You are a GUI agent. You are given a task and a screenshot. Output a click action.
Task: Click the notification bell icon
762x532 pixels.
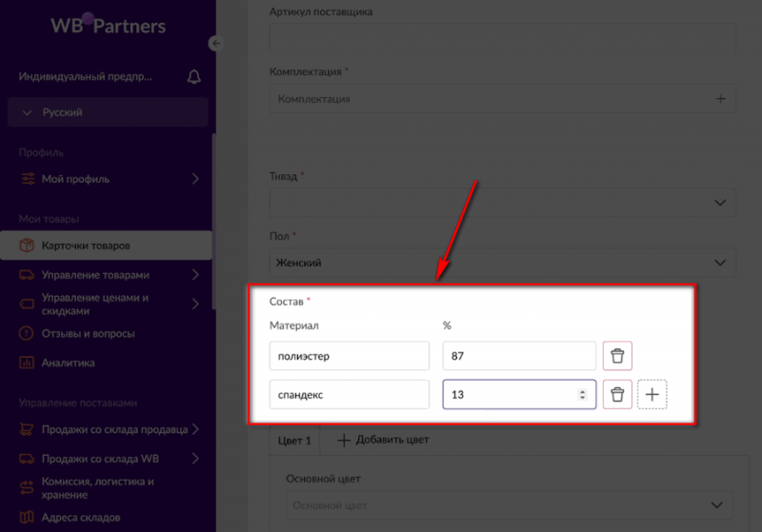[194, 76]
